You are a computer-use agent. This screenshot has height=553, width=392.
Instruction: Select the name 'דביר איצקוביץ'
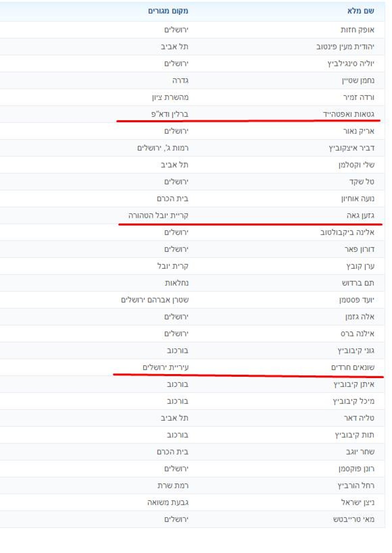(x=351, y=148)
